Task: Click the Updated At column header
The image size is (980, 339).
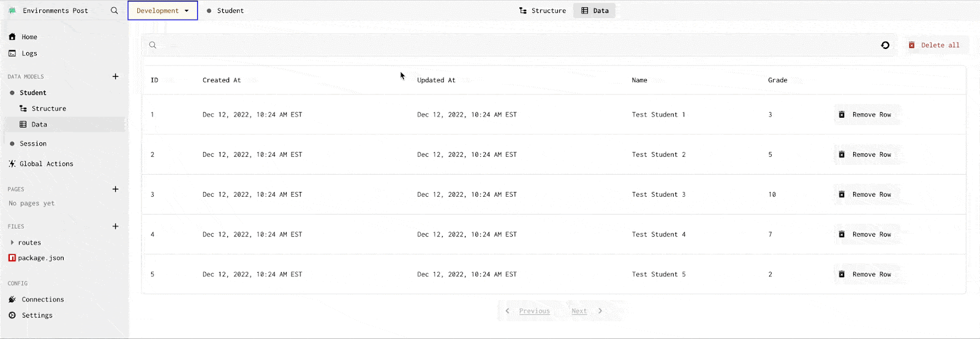Action: click(436, 80)
